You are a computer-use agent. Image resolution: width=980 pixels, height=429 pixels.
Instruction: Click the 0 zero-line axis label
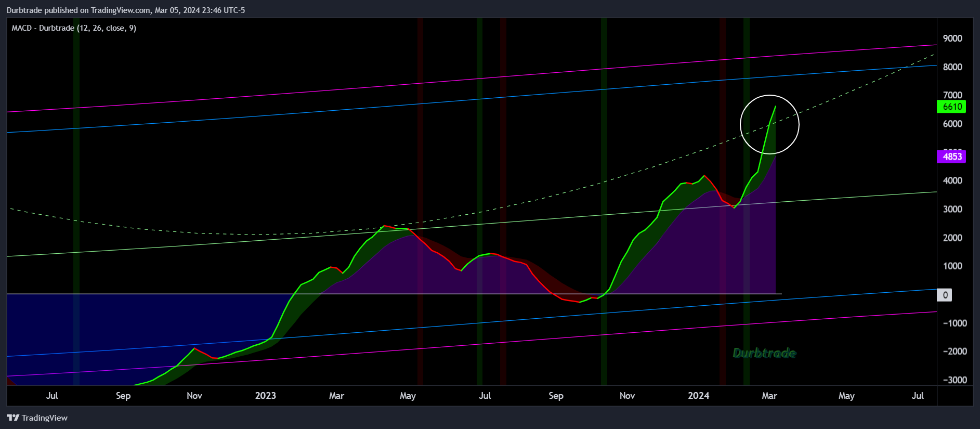(x=945, y=295)
